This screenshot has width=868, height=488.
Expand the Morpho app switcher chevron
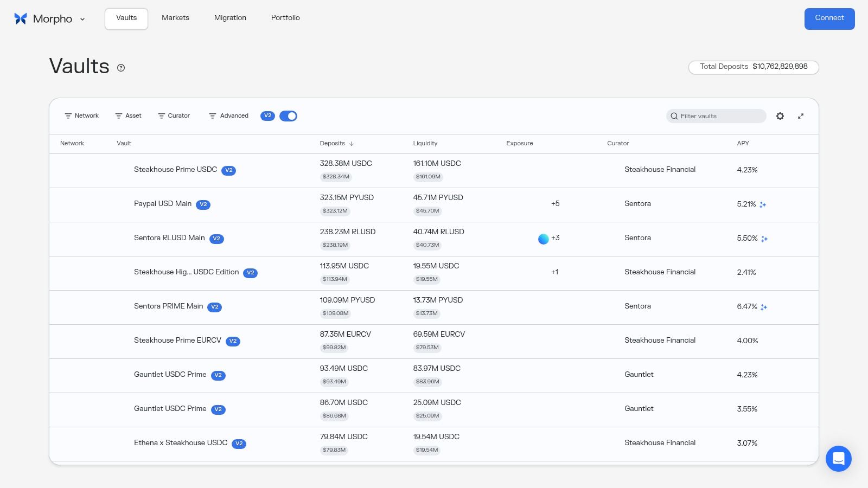pos(82,20)
